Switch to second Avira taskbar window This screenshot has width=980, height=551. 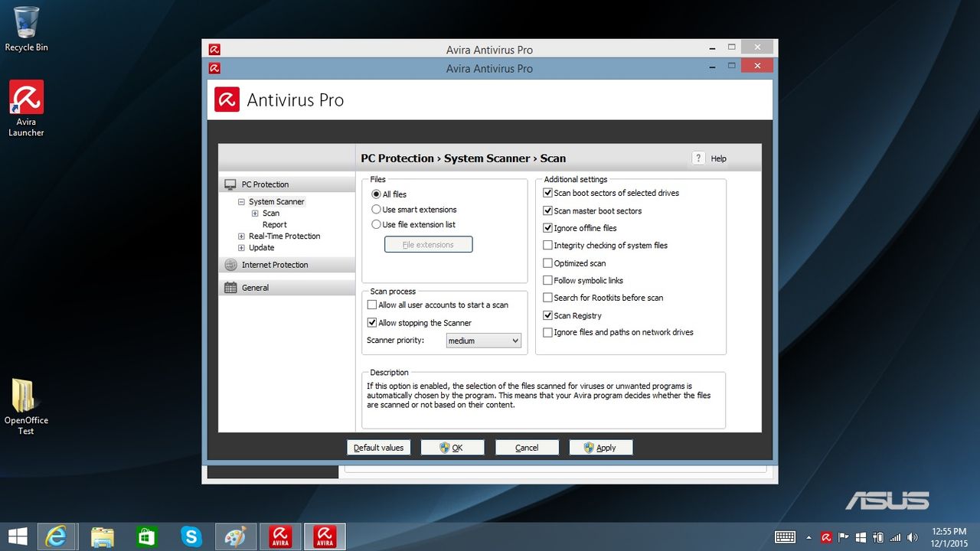325,536
